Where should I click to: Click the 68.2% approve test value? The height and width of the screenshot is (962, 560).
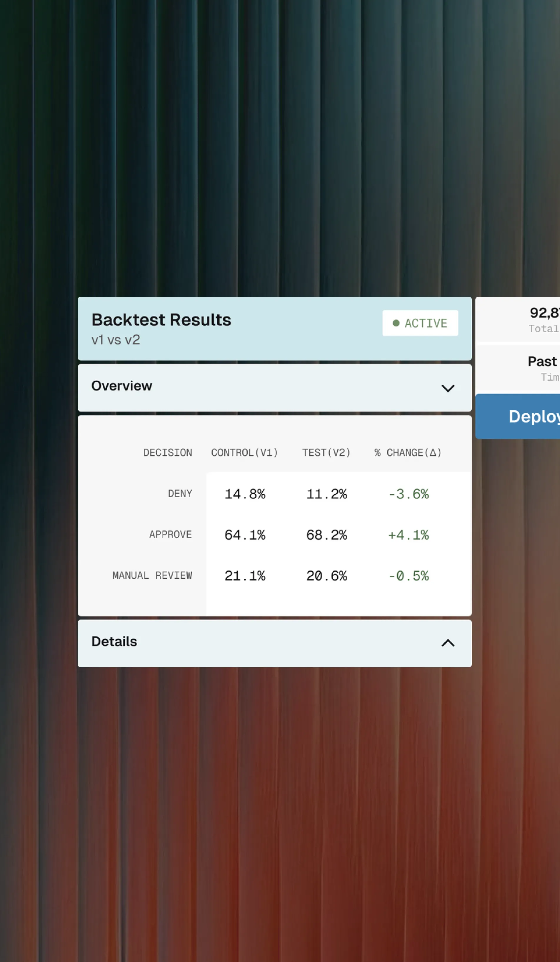click(x=326, y=535)
